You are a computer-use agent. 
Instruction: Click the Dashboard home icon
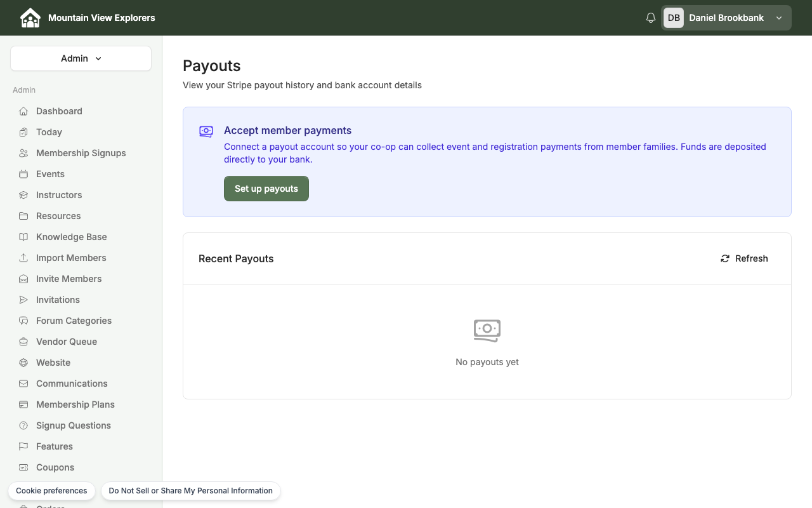click(x=23, y=111)
